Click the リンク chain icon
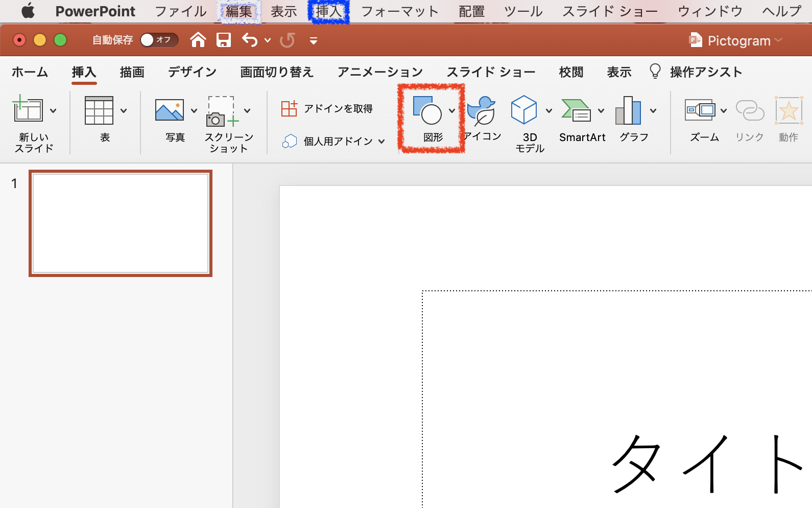Screen dimensions: 812x508 pyautogui.click(x=750, y=110)
